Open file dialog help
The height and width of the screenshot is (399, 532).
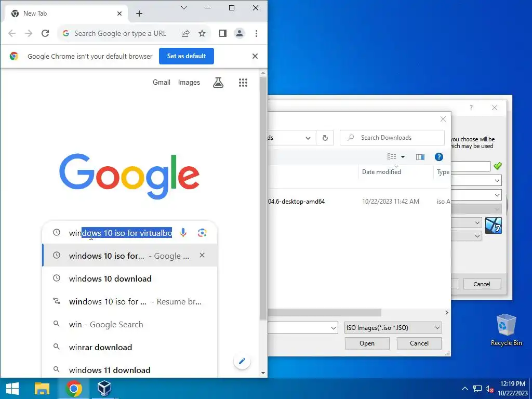438,157
